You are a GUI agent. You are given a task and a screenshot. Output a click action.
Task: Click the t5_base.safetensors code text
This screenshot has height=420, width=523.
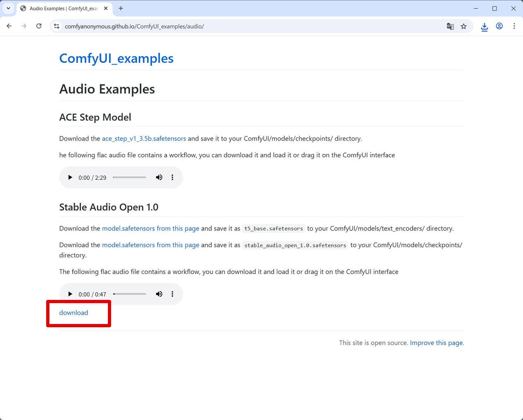[273, 228]
